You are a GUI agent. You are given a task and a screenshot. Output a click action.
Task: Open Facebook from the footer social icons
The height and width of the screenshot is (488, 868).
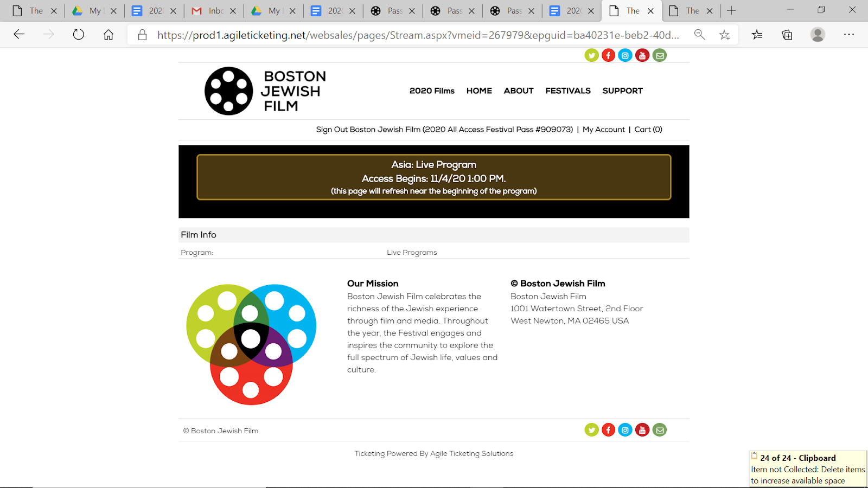click(x=608, y=430)
